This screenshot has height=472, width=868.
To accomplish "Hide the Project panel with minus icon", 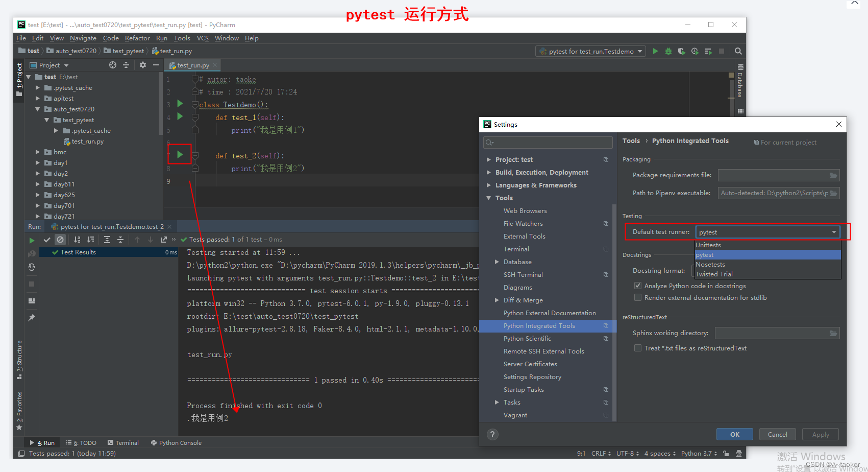I will click(x=156, y=65).
